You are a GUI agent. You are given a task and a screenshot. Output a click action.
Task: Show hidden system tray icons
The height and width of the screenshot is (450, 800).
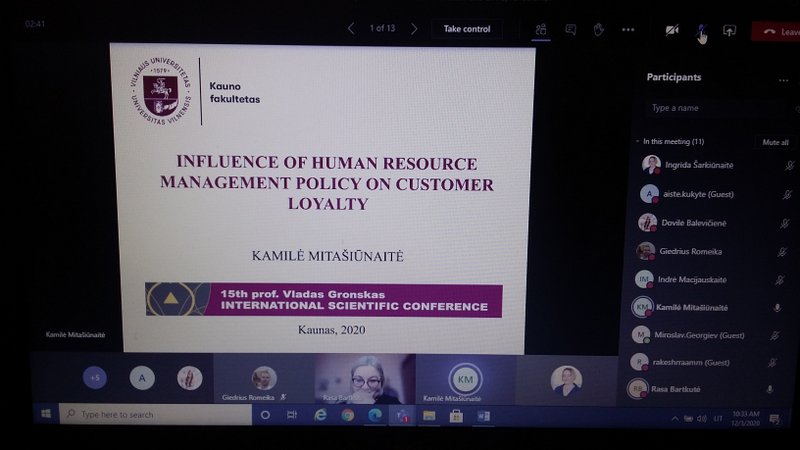675,419
